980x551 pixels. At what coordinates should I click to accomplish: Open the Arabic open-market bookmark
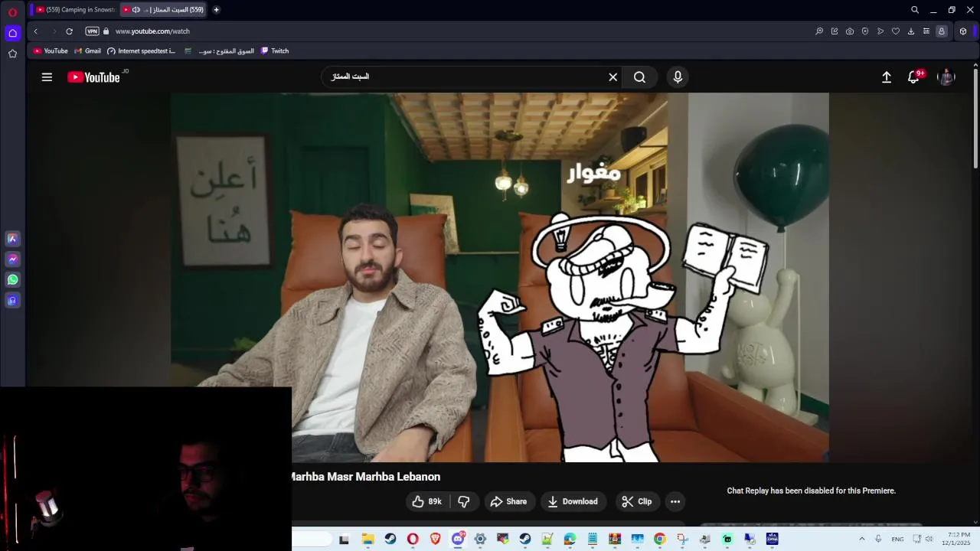219,51
